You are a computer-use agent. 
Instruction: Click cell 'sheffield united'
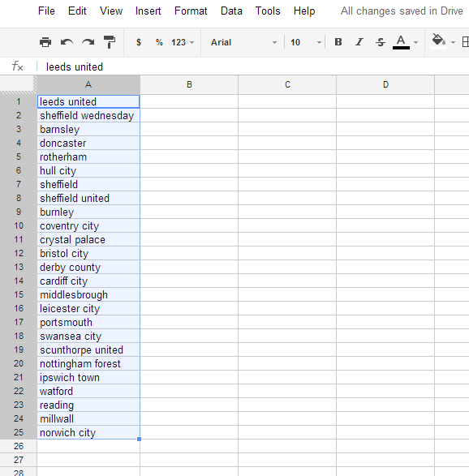click(88, 198)
